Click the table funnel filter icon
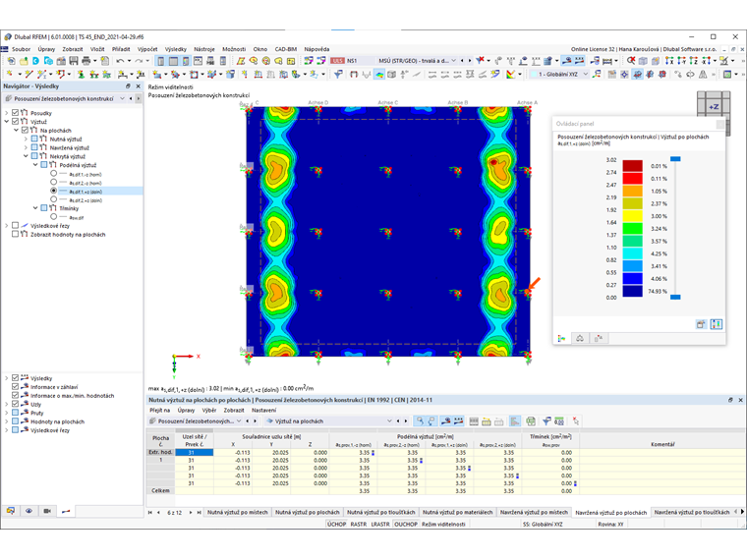The height and width of the screenshot is (560, 747). tap(546, 420)
